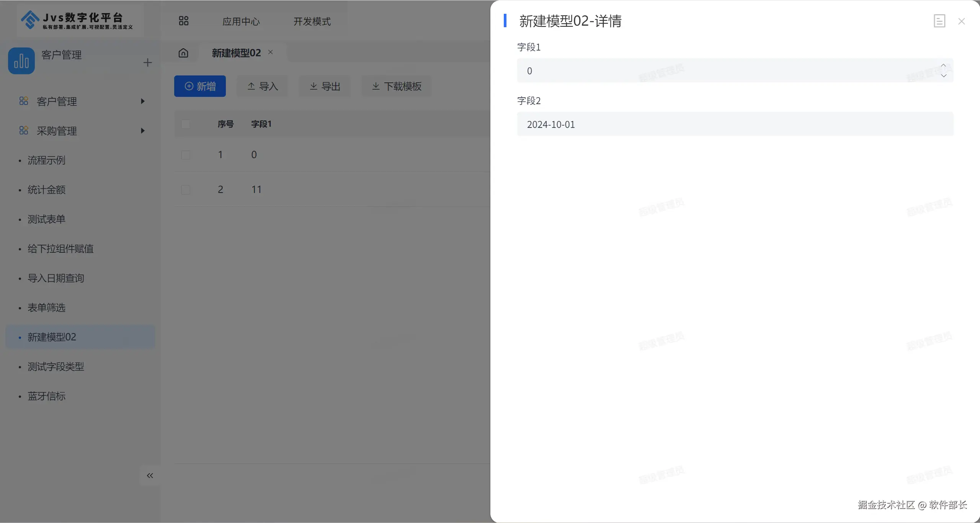Click the 下载模板 button
The height and width of the screenshot is (523, 980).
point(397,86)
